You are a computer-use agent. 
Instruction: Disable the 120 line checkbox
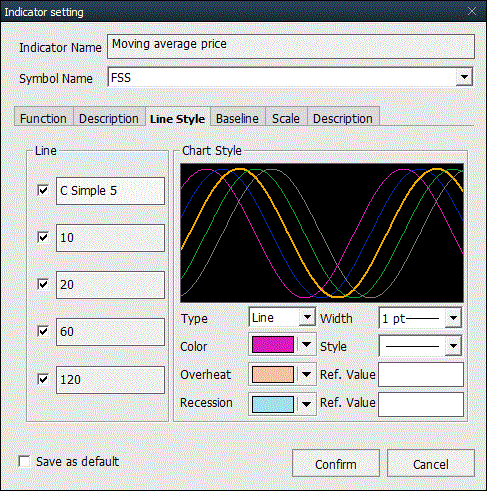pyautogui.click(x=43, y=379)
